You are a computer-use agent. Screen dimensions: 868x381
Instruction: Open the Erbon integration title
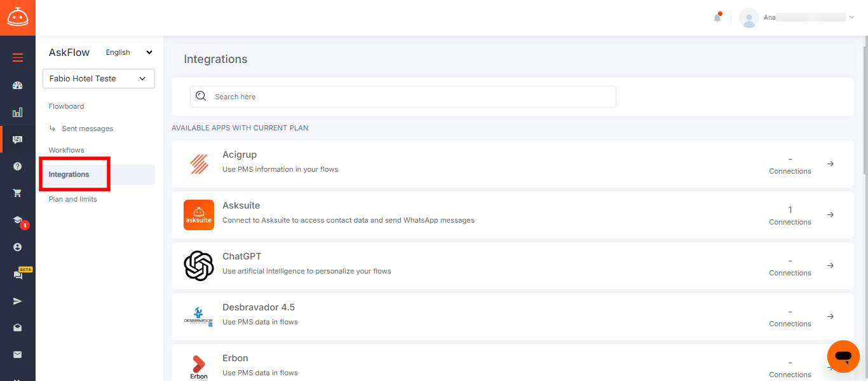235,358
